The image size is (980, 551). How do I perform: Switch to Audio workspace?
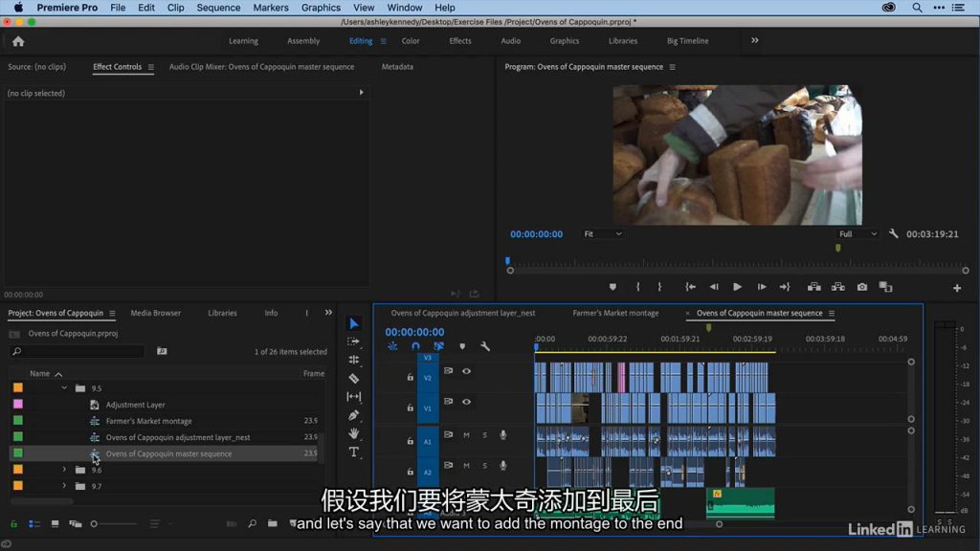(x=511, y=40)
